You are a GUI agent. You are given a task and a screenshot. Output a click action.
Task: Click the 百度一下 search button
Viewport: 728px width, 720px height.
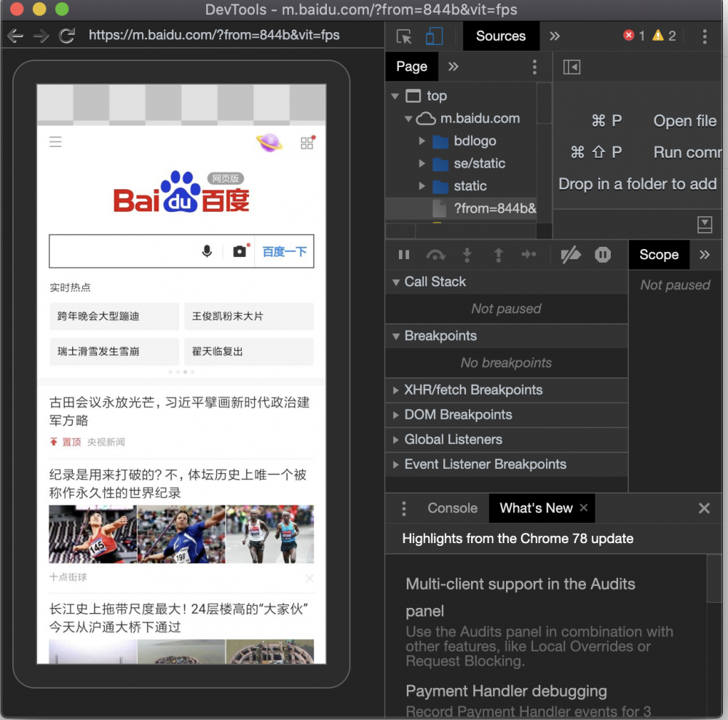(x=283, y=250)
